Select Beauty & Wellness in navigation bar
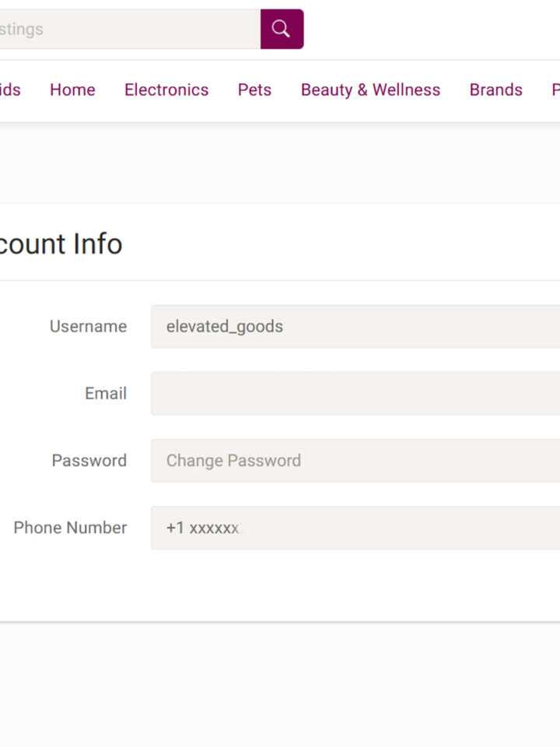This screenshot has height=747, width=560. tap(370, 90)
